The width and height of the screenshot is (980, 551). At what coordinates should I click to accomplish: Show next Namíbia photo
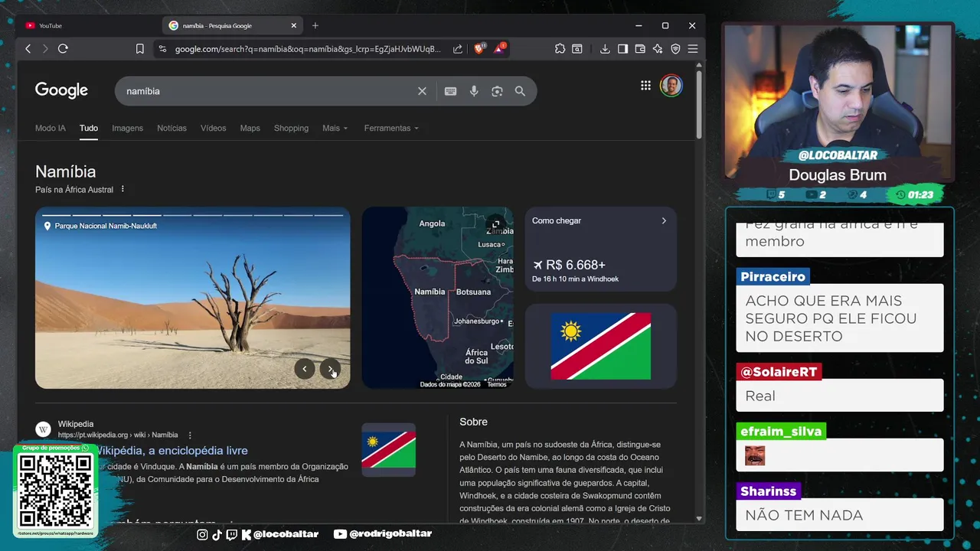click(330, 369)
